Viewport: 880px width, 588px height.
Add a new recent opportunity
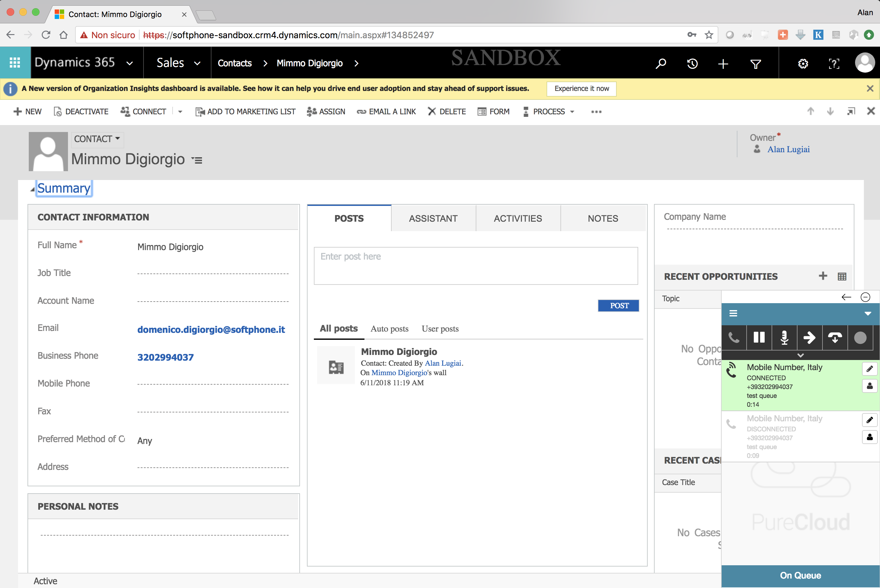point(823,276)
